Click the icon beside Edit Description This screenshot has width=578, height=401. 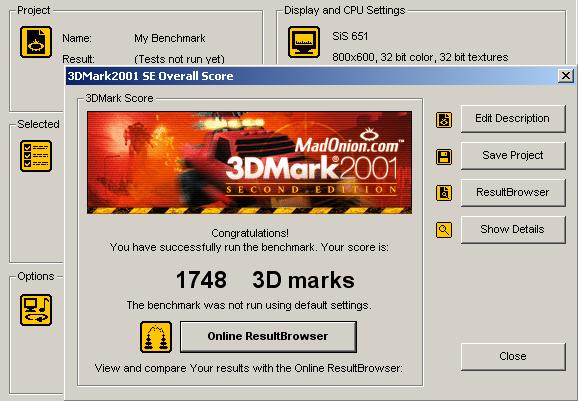point(444,120)
